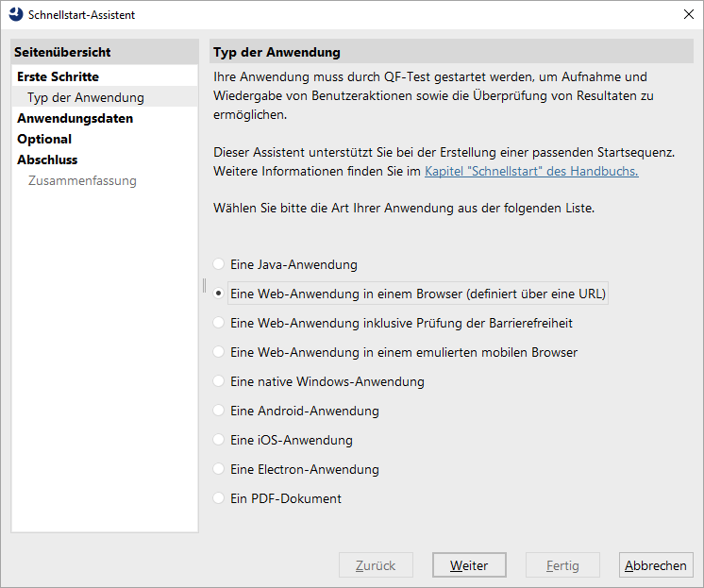The image size is (704, 588).
Task: Click the splitter handle beside the sidebar
Action: click(x=204, y=286)
